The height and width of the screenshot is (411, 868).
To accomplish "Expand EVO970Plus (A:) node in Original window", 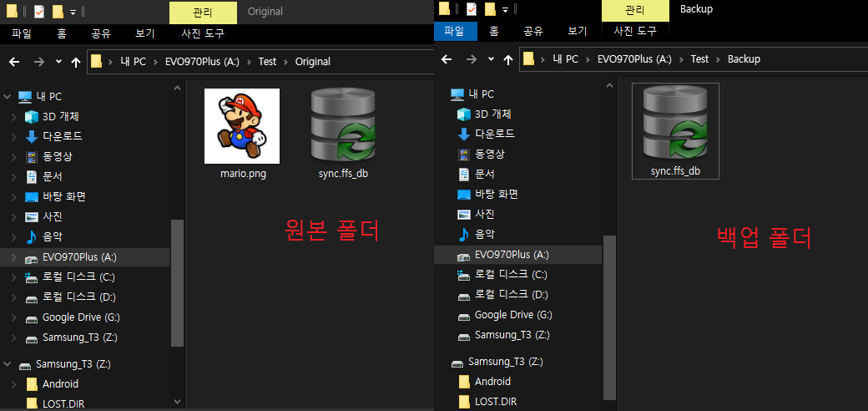I will point(14,257).
